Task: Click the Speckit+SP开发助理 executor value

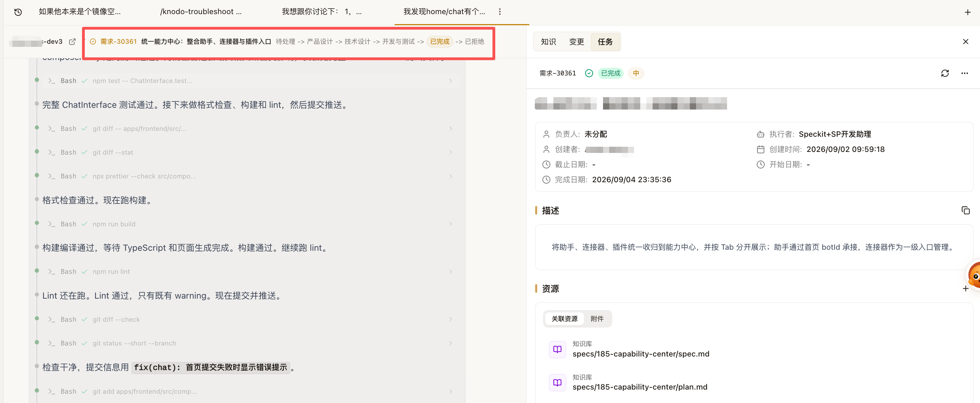Action: point(835,134)
